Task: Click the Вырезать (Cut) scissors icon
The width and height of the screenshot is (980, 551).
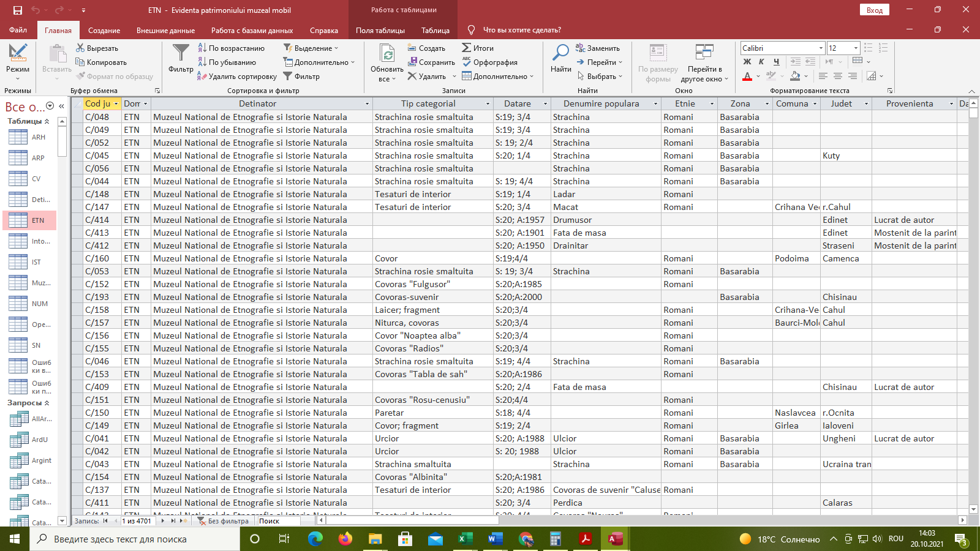Action: (80, 48)
